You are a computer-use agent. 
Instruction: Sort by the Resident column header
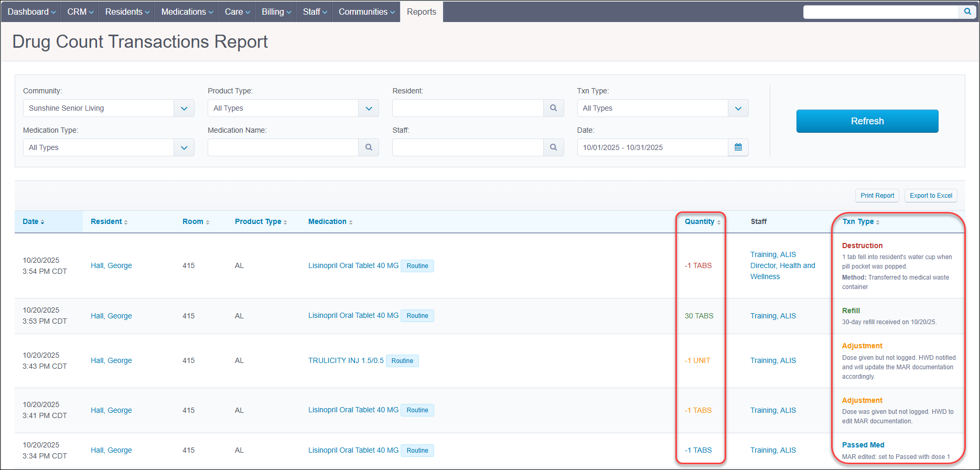pos(109,221)
